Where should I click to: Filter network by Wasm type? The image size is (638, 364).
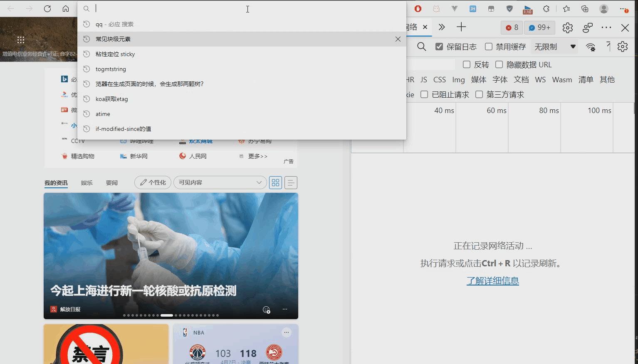562,79
